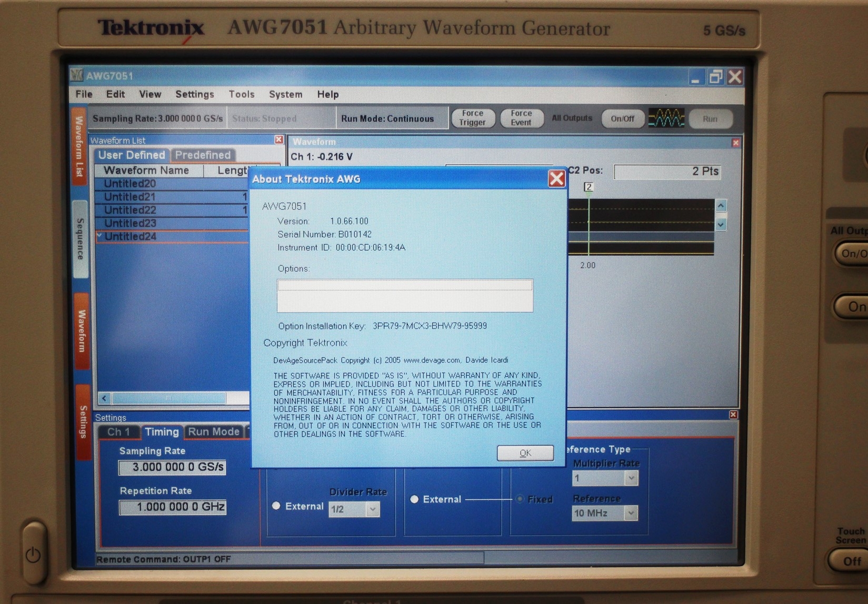Click the Force Event button
Image resolution: width=868 pixels, height=604 pixels.
521,118
